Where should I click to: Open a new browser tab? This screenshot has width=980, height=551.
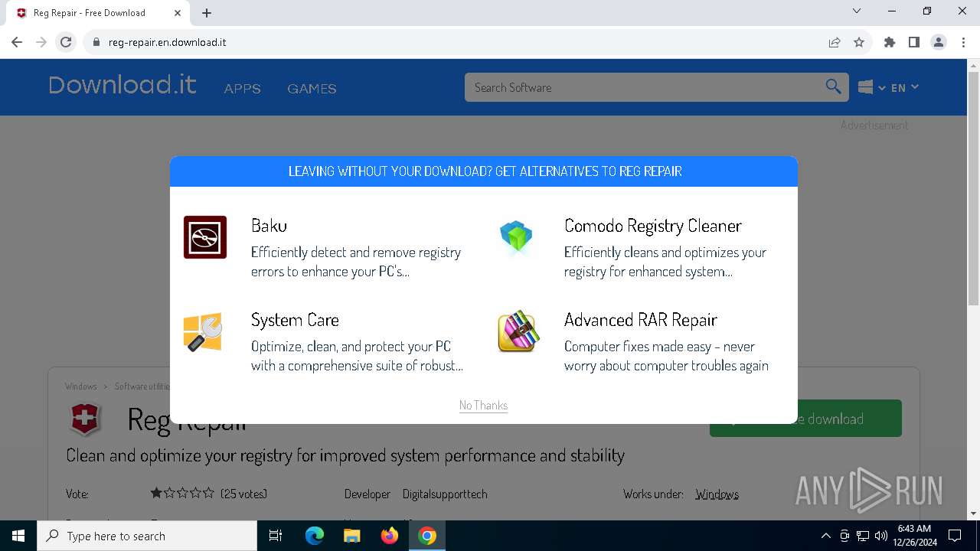click(x=207, y=13)
